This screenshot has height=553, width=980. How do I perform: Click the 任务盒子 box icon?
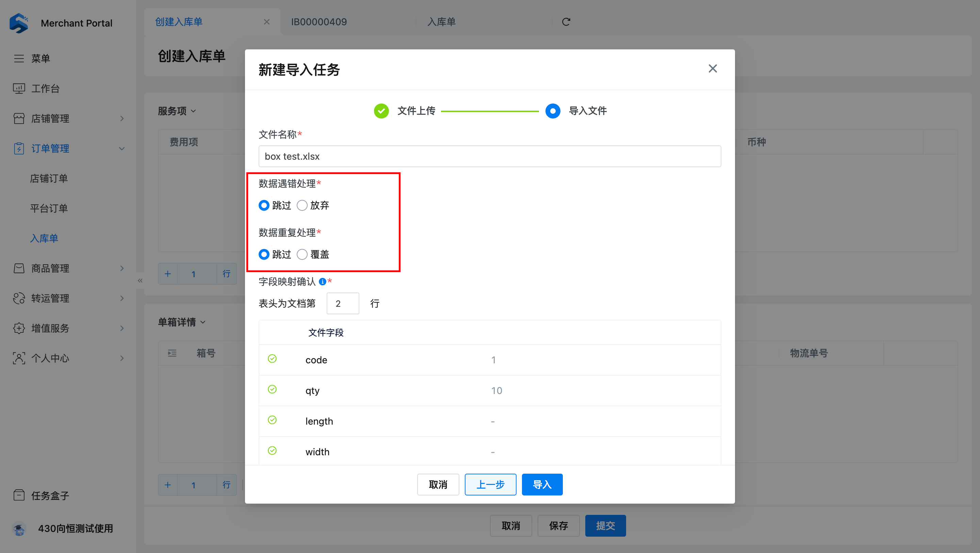[x=19, y=495]
